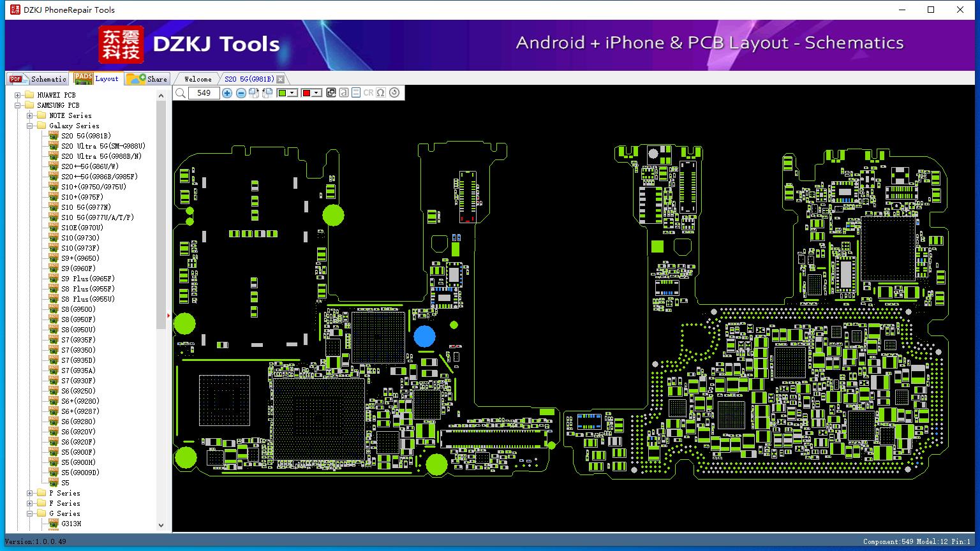Image resolution: width=980 pixels, height=551 pixels.
Task: Open S20+-5G(G986B/G985F) layout
Action: (100, 177)
